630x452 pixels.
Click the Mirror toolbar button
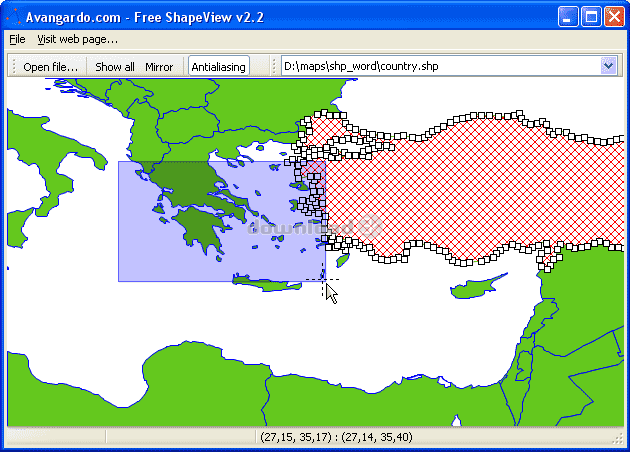159,67
